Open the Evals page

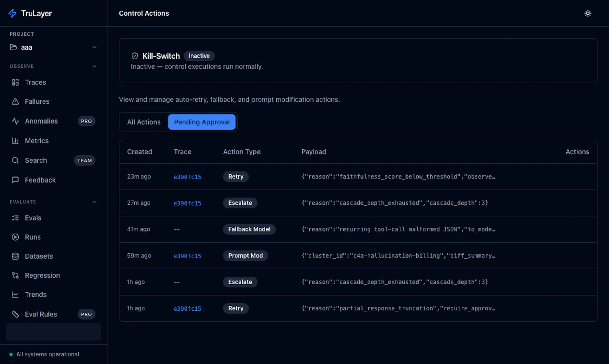pyautogui.click(x=53, y=218)
